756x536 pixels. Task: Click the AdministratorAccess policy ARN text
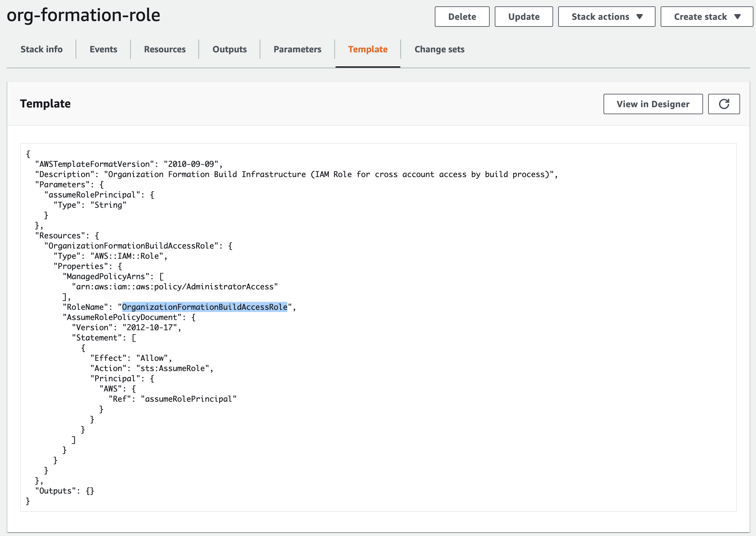tap(175, 287)
